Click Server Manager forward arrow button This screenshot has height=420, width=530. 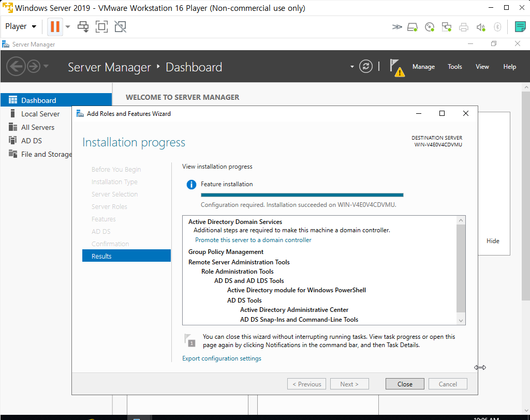pos(34,66)
